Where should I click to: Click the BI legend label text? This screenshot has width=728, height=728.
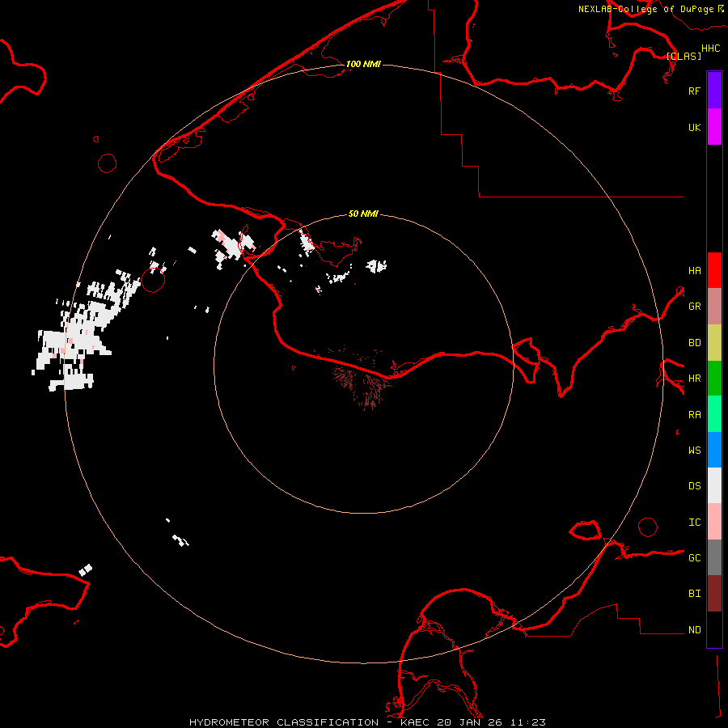(x=695, y=594)
